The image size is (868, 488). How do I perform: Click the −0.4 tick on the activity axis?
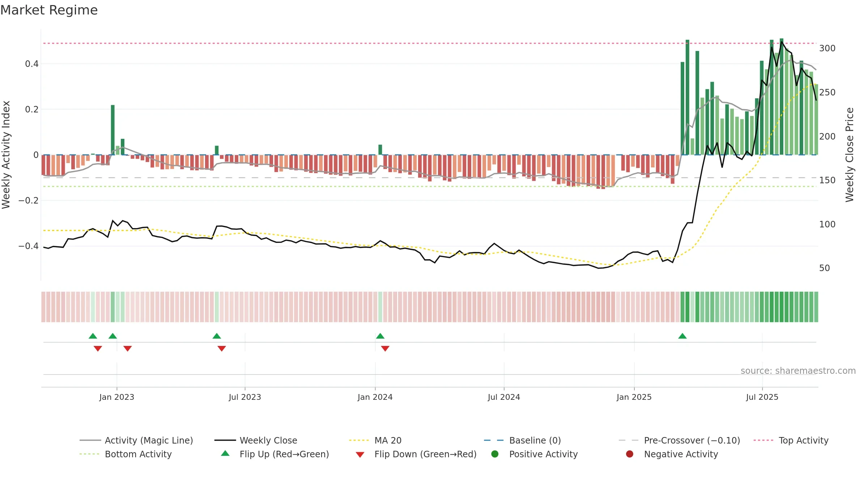pos(29,246)
